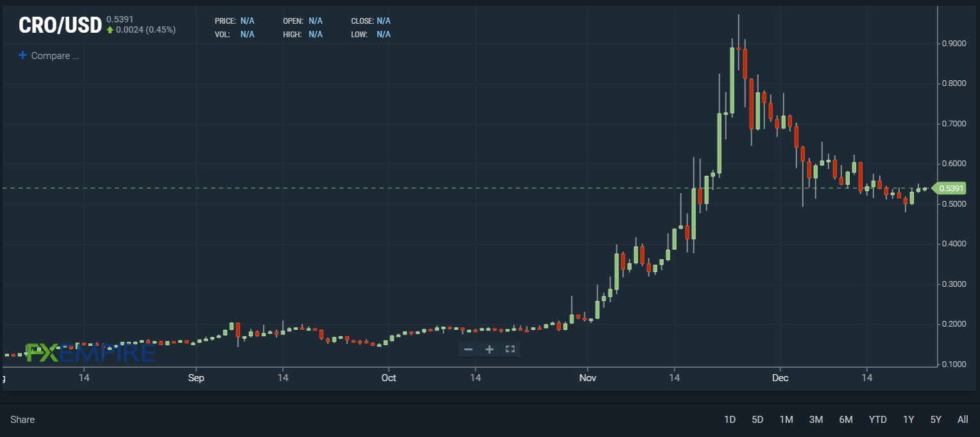Click the 0.6000 price axis label
The height and width of the screenshot is (437, 980).
tap(953, 164)
